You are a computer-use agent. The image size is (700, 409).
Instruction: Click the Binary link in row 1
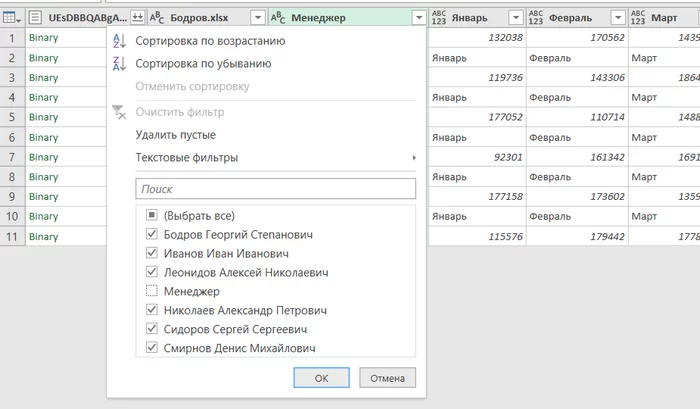pyautogui.click(x=43, y=38)
